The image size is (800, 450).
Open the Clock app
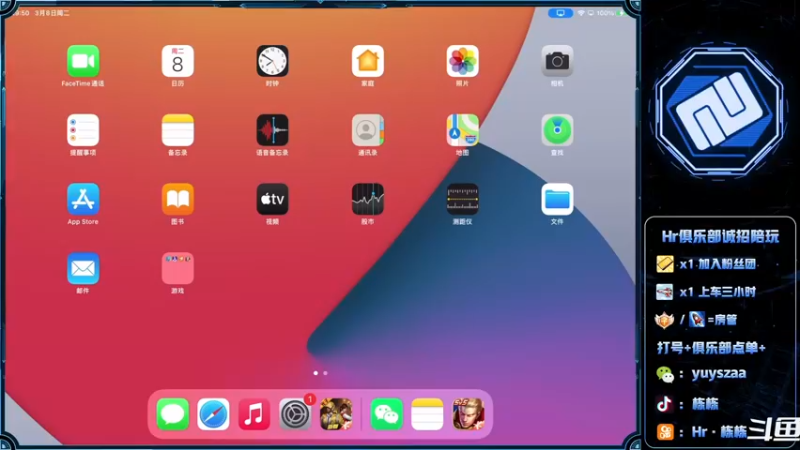[272, 61]
